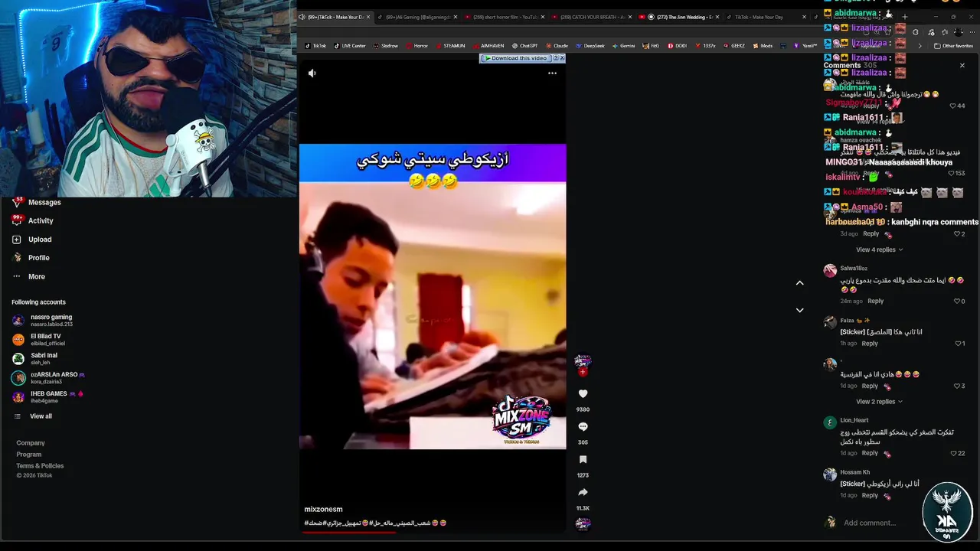Reply to Hossam Kh's comment
The height and width of the screenshot is (551, 980).
click(x=870, y=495)
